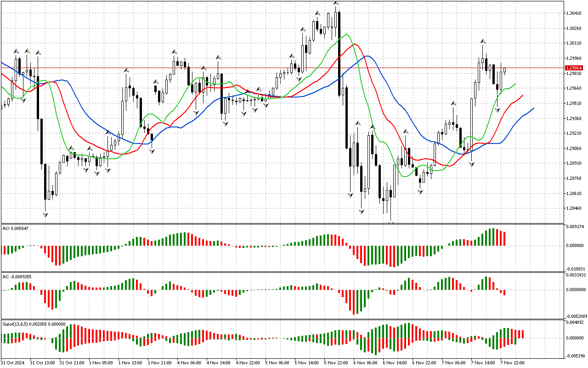Click the AC scale value 0.0031831

(x=577, y=275)
